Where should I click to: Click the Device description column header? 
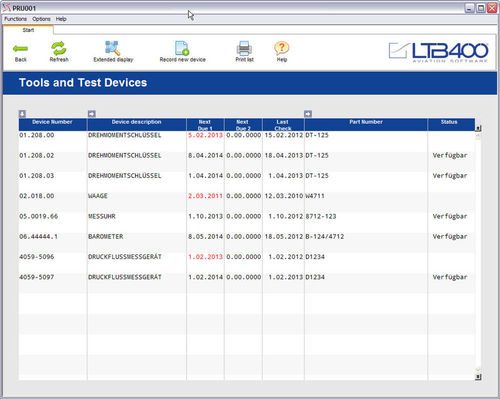pyautogui.click(x=137, y=124)
